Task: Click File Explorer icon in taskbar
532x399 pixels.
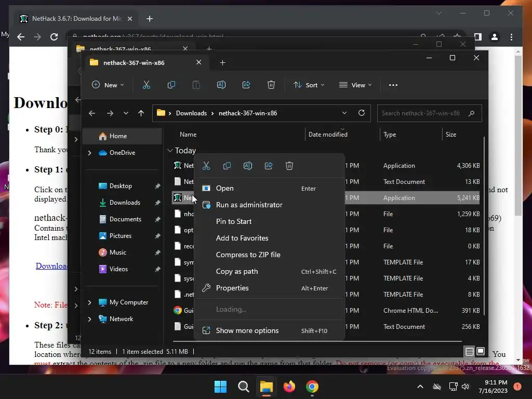Action: point(267,387)
